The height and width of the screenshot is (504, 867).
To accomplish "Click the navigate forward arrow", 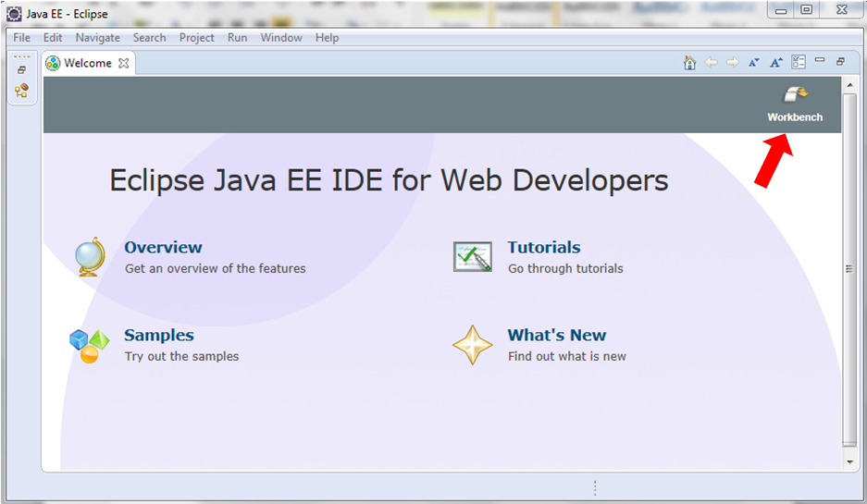I will click(x=732, y=63).
